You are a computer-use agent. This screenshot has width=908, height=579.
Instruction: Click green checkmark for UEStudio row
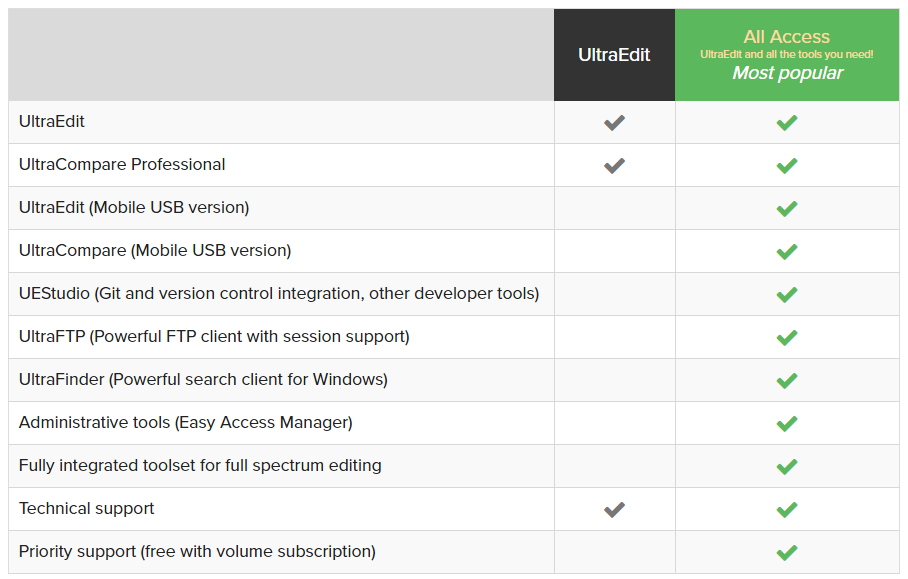click(787, 295)
